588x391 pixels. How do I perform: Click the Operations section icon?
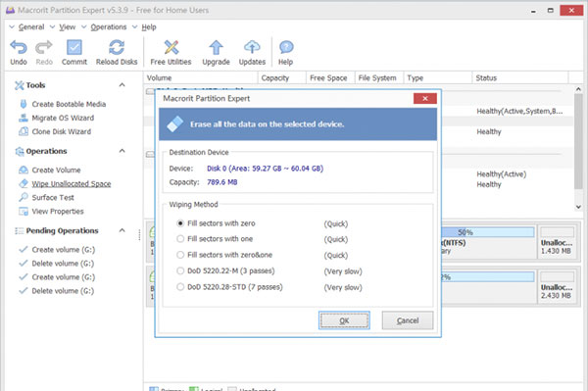click(20, 151)
